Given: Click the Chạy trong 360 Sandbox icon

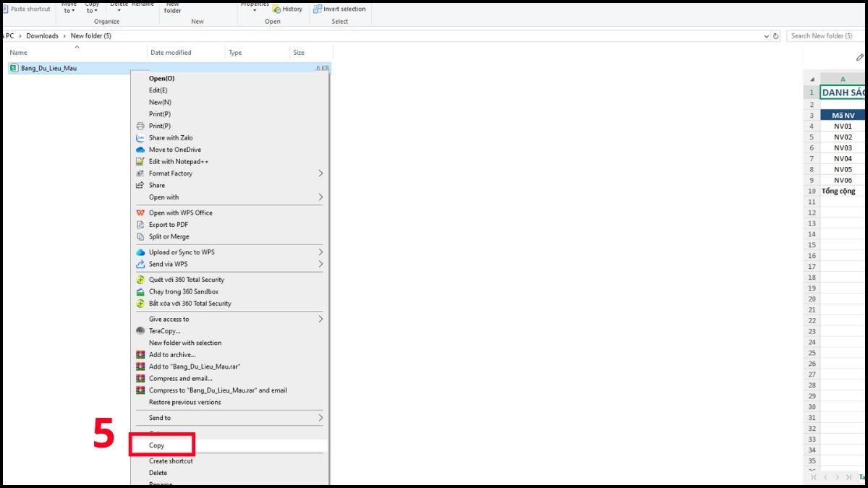Looking at the screenshot, I should [x=140, y=291].
